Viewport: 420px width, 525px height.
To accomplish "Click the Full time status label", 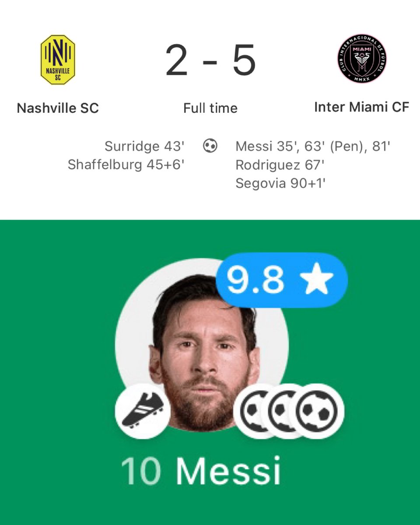I will coord(210,108).
